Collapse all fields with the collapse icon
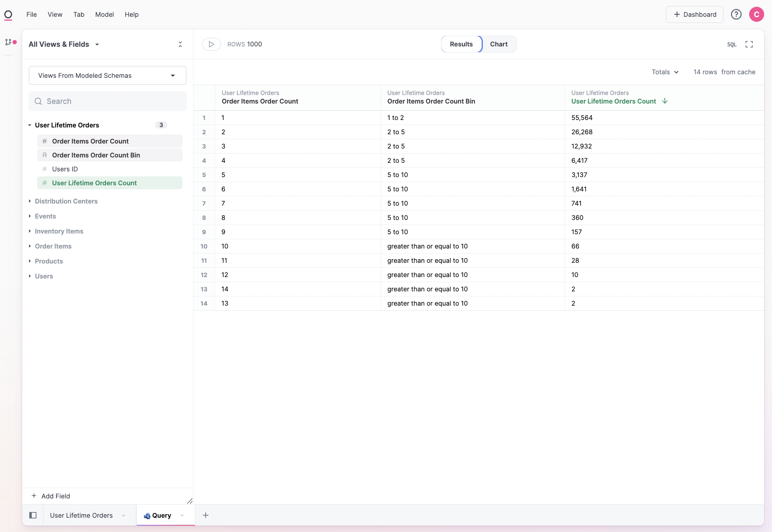This screenshot has height=532, width=772. pyautogui.click(x=180, y=44)
